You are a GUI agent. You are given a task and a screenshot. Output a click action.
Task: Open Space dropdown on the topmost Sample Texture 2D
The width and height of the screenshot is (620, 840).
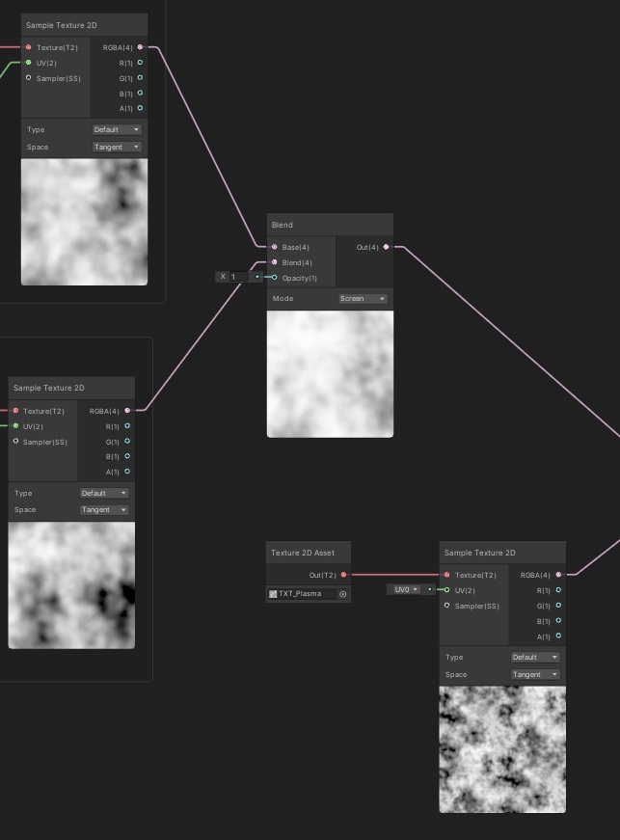pyautogui.click(x=117, y=147)
